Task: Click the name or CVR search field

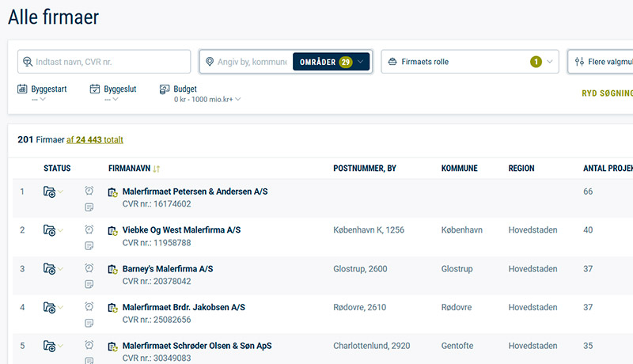Action: pos(110,62)
